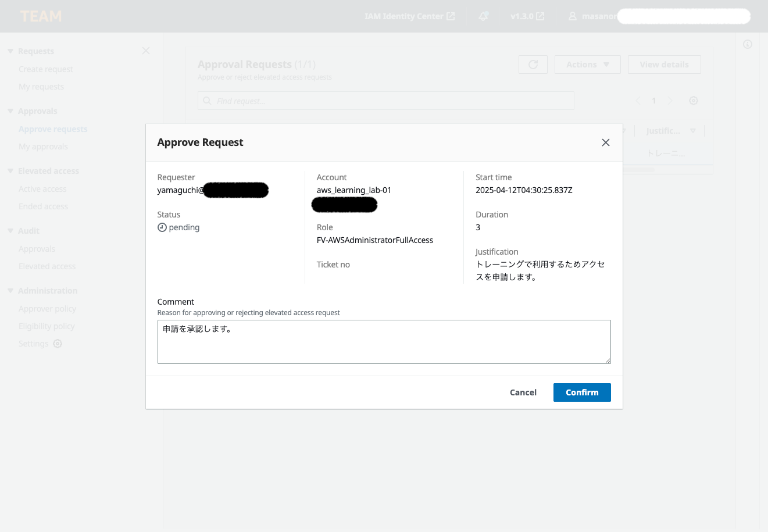The height and width of the screenshot is (532, 768).
Task: Close the side navigation panel
Action: coord(146,51)
